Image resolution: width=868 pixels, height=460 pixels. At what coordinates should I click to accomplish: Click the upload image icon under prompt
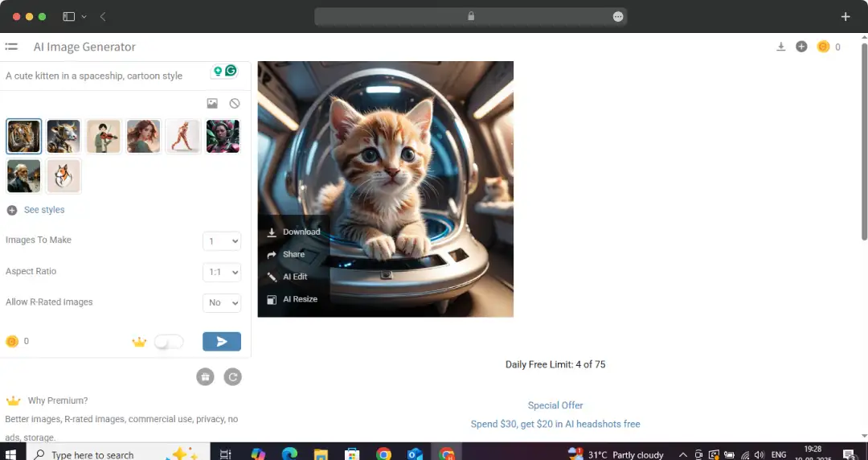click(x=212, y=103)
